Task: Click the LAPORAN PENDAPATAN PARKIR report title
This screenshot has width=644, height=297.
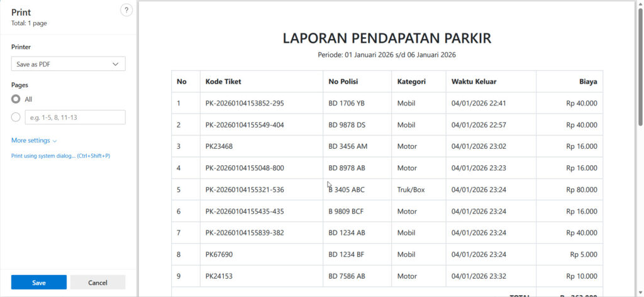Action: pyautogui.click(x=387, y=38)
